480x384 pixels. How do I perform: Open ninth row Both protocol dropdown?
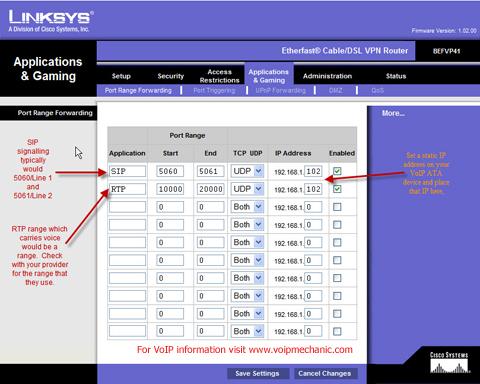point(247,314)
